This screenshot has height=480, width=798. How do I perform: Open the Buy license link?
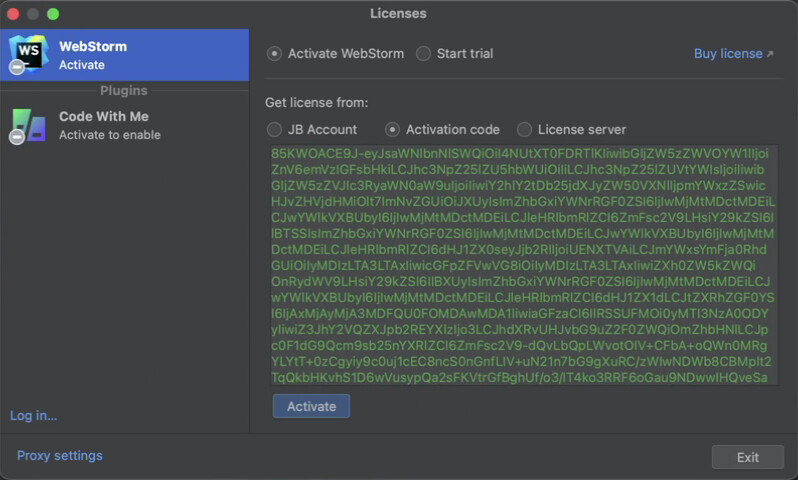pyautogui.click(x=733, y=53)
